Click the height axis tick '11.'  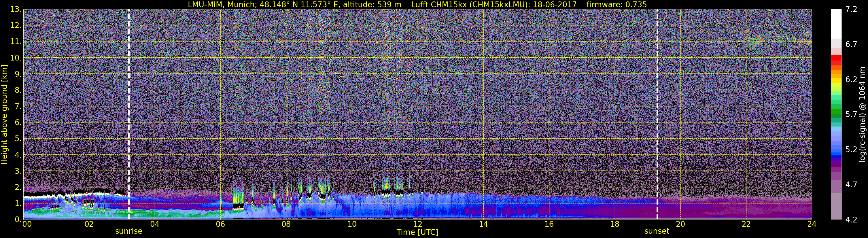(x=16, y=42)
